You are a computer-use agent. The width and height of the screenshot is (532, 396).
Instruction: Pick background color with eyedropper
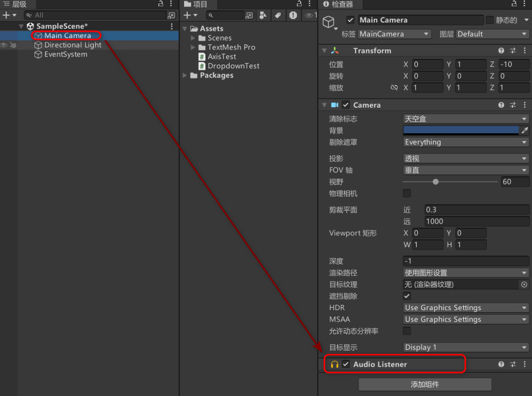[x=525, y=130]
